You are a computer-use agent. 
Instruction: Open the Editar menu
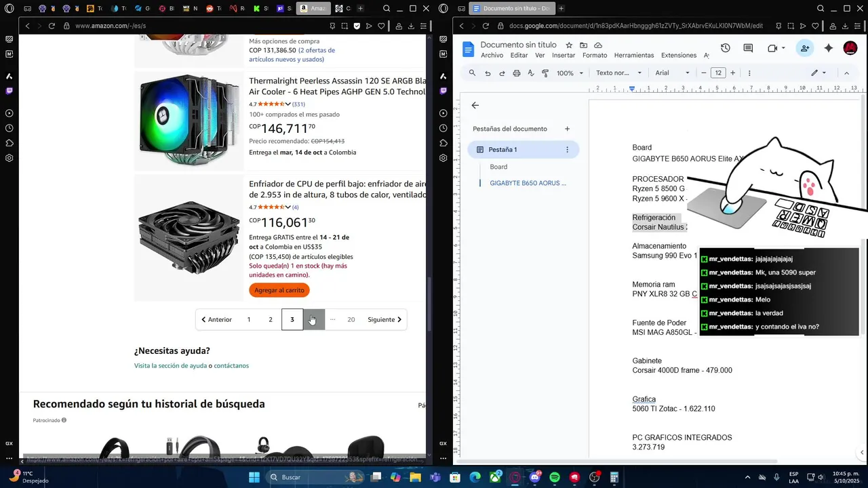click(x=519, y=56)
